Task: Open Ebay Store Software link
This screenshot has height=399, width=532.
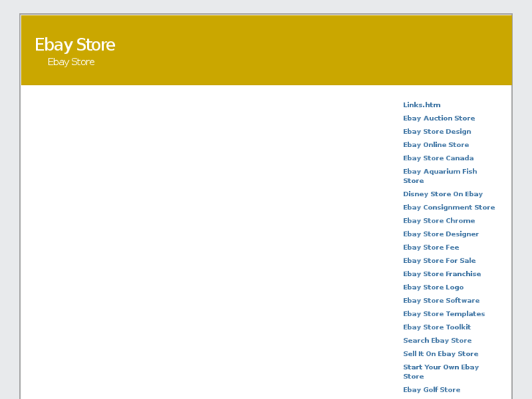Action: pyautogui.click(x=441, y=300)
